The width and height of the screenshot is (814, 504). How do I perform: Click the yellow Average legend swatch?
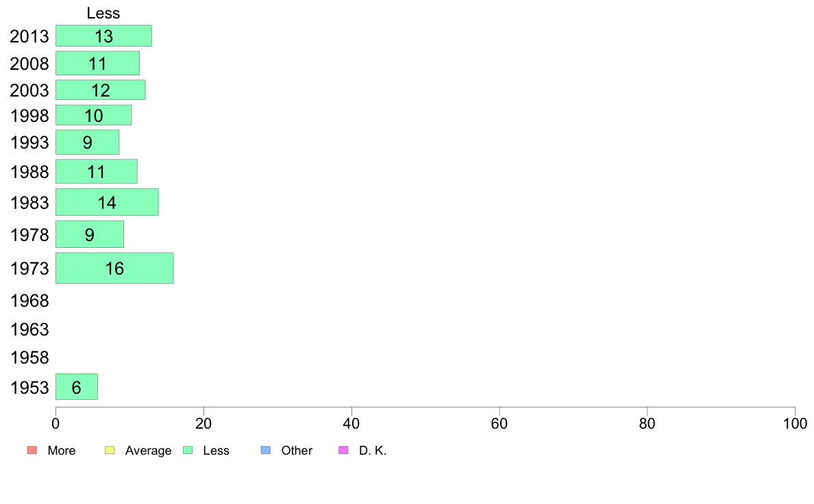110,450
